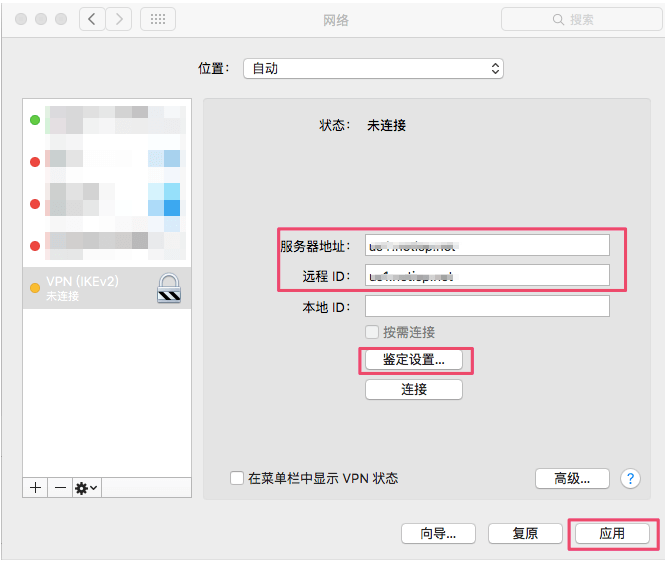This screenshot has height=561, width=665.
Task: Select the first service with green status dot
Action: 107,120
